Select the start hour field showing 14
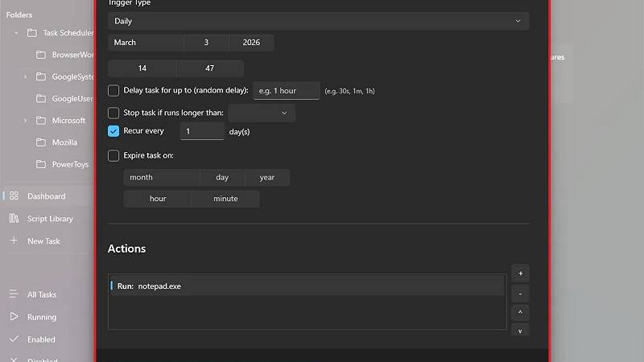644x362 pixels. [x=142, y=68]
